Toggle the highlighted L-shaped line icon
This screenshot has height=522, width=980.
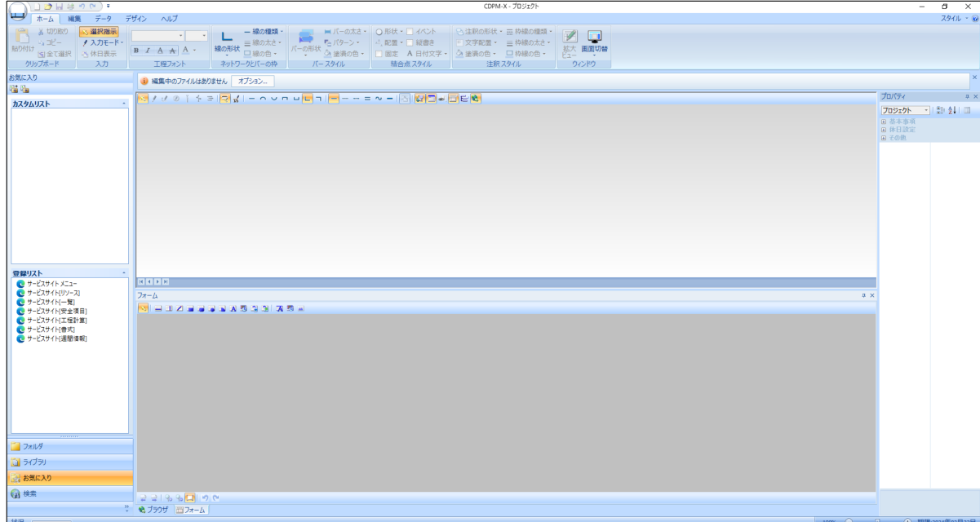pyautogui.click(x=308, y=99)
